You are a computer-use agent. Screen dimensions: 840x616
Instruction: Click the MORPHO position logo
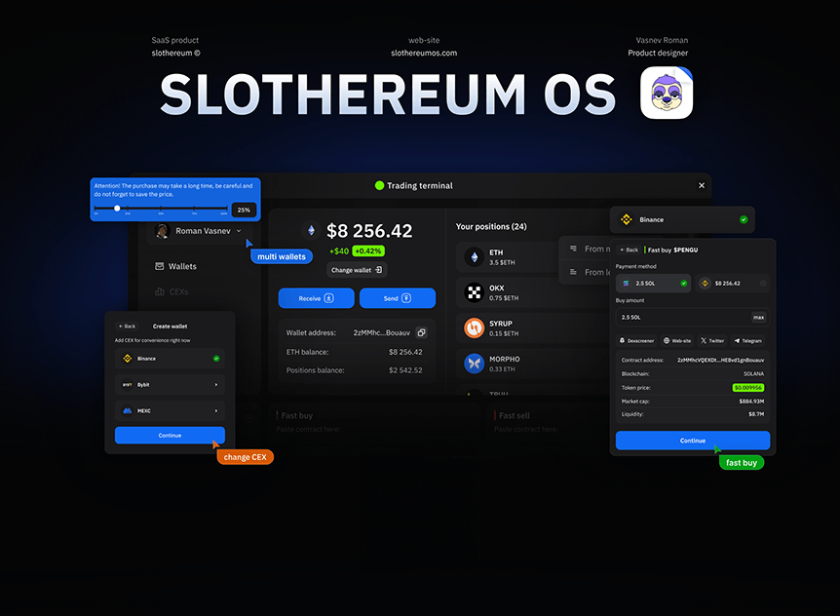475,364
